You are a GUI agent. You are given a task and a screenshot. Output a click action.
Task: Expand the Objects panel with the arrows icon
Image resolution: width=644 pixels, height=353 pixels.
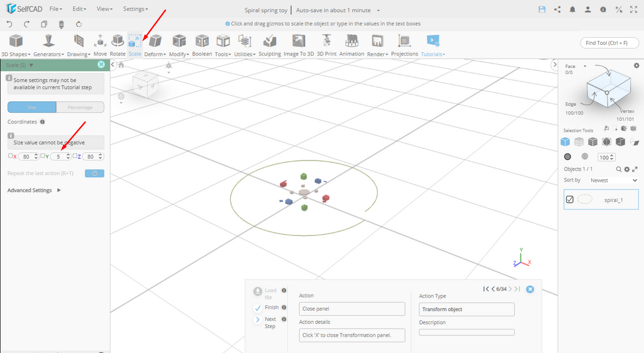[635, 169]
